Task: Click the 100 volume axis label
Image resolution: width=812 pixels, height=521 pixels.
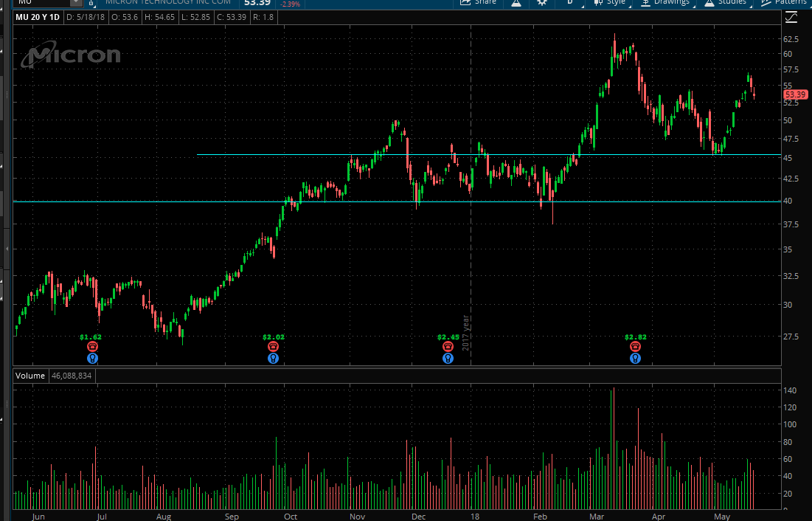Action: [x=790, y=424]
